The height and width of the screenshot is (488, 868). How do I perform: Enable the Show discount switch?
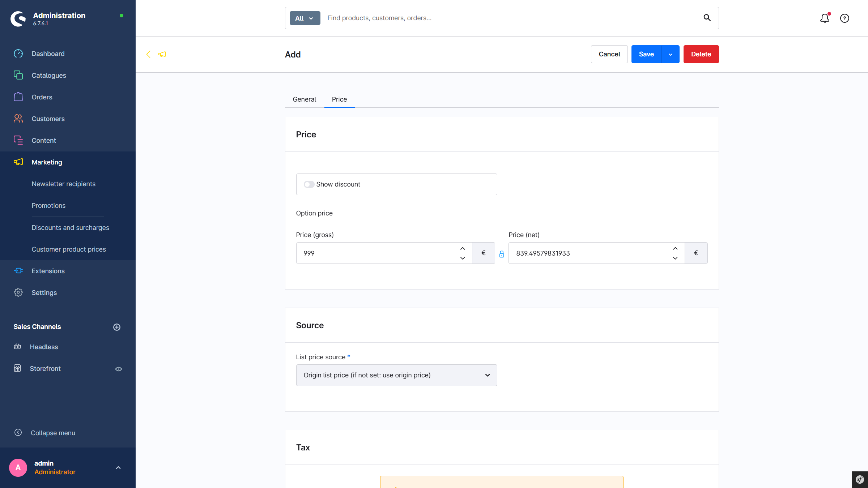pos(309,184)
